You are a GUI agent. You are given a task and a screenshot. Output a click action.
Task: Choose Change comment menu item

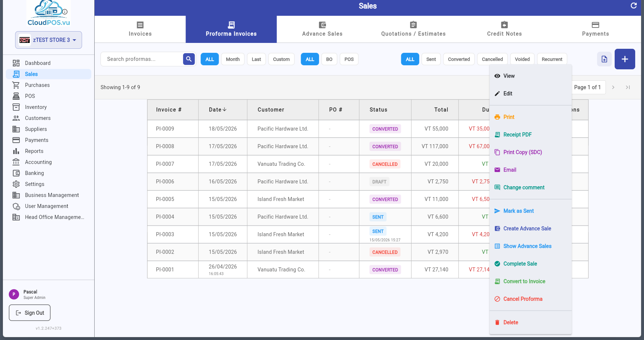coord(530,187)
